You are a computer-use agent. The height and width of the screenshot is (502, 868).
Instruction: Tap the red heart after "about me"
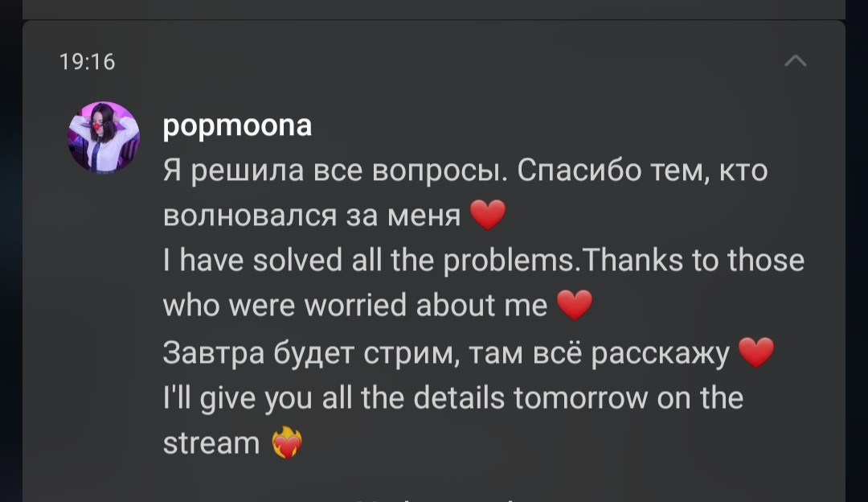(x=575, y=305)
